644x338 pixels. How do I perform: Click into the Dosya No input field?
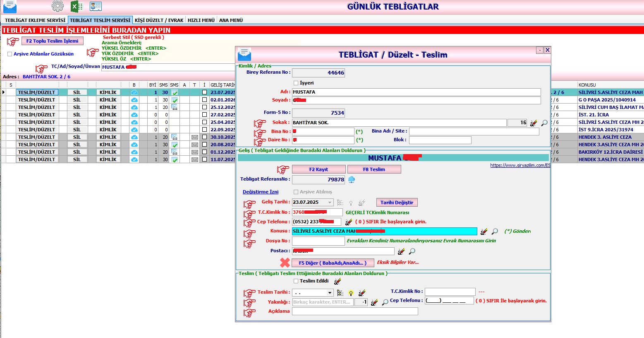click(x=318, y=241)
